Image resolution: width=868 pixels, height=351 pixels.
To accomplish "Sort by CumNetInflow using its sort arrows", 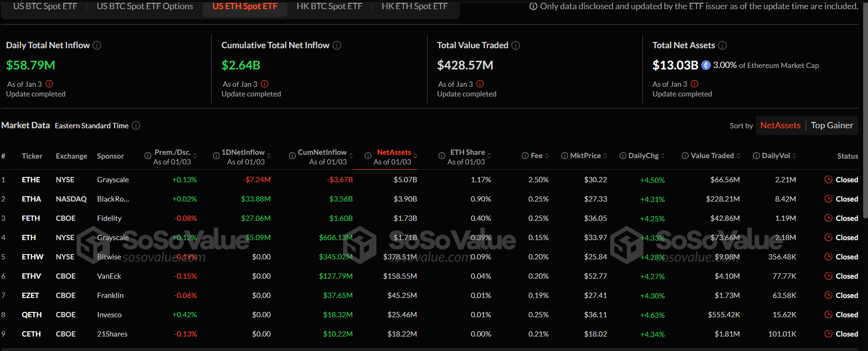I will pyautogui.click(x=351, y=156).
